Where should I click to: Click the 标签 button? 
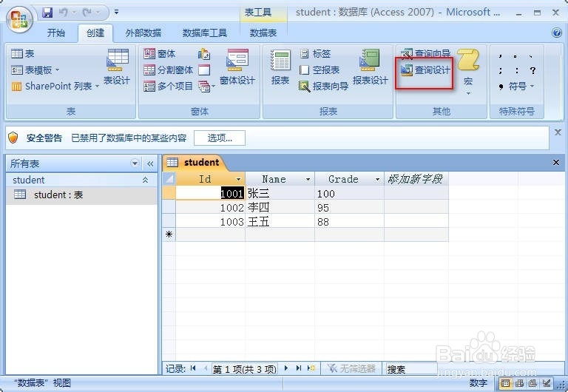tap(315, 53)
